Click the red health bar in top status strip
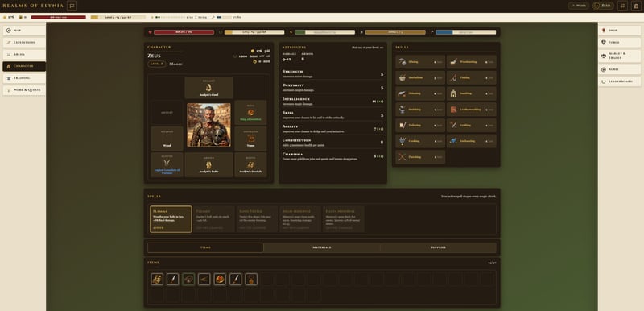 coord(58,17)
